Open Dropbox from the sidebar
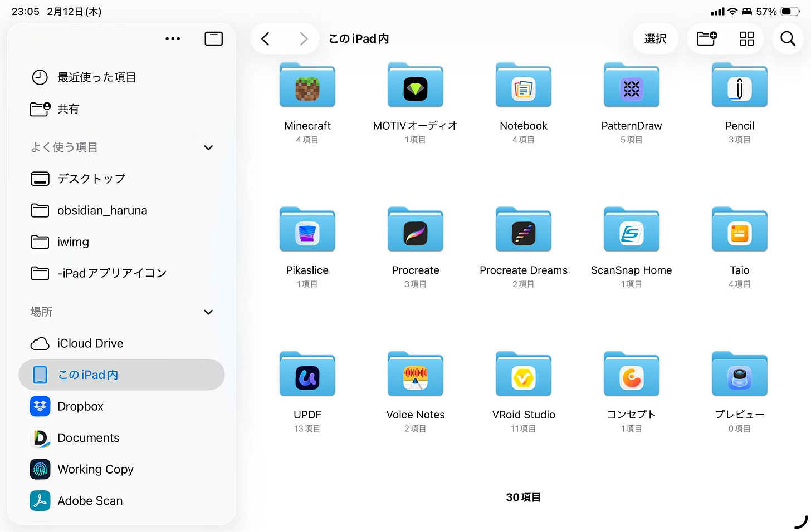 coord(80,406)
